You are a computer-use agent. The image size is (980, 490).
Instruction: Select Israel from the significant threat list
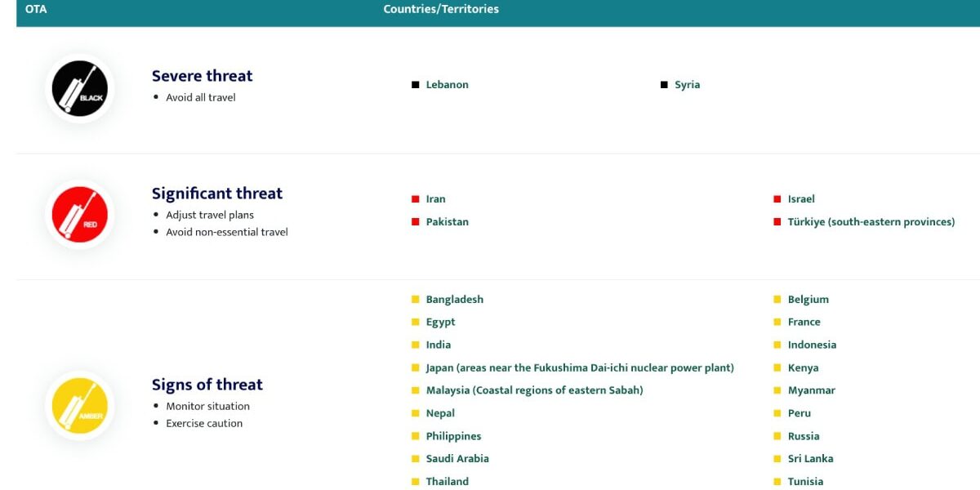point(802,198)
